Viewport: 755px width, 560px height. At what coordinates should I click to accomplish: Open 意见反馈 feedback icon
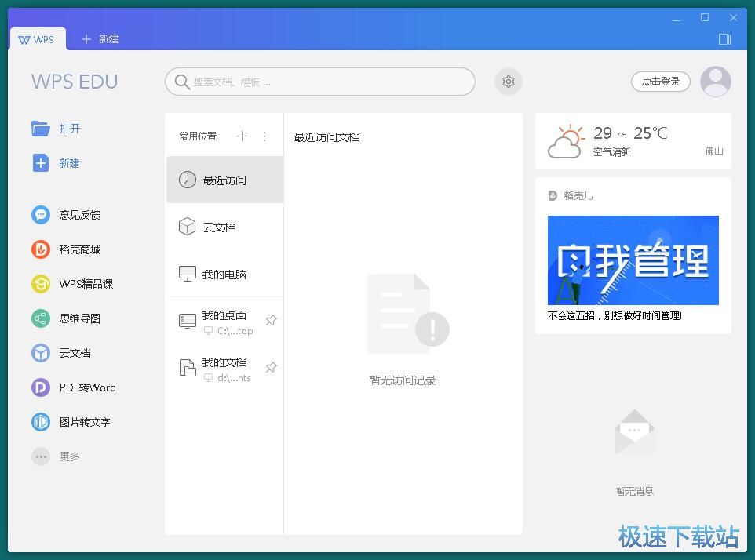[41, 215]
